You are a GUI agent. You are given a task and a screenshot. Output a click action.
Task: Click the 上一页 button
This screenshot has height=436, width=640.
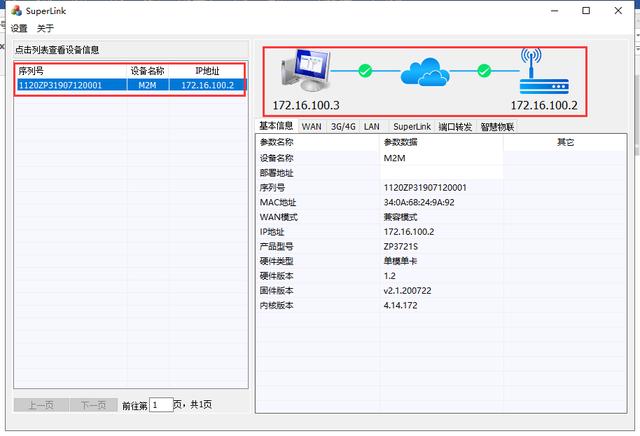(41, 405)
